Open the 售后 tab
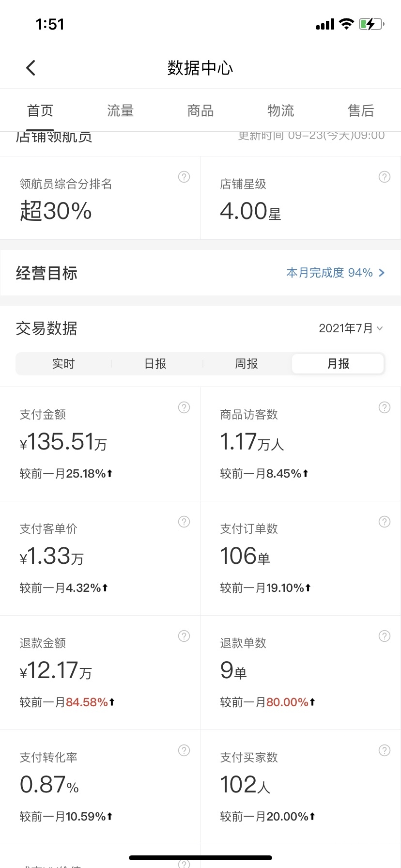The width and height of the screenshot is (401, 868). pos(361,111)
